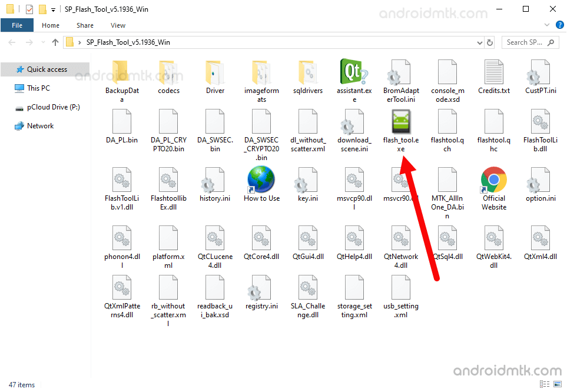
Task: Select the sqldrivers folder icon
Action: pos(308,72)
